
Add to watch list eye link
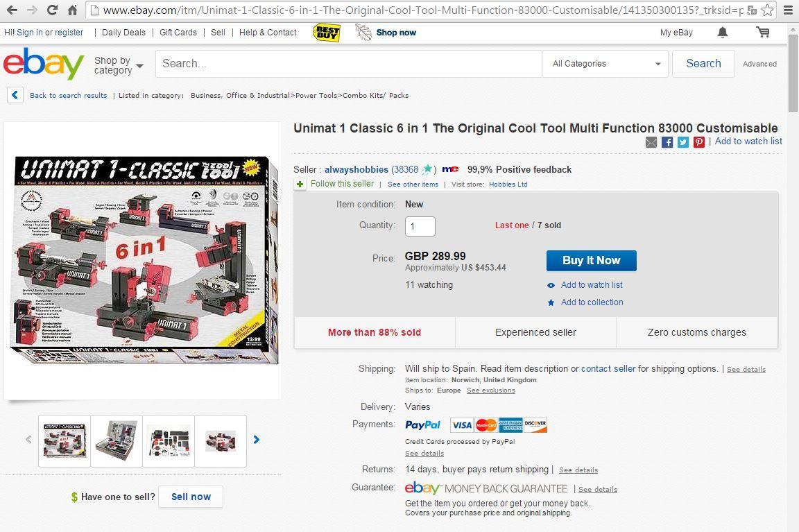(591, 285)
